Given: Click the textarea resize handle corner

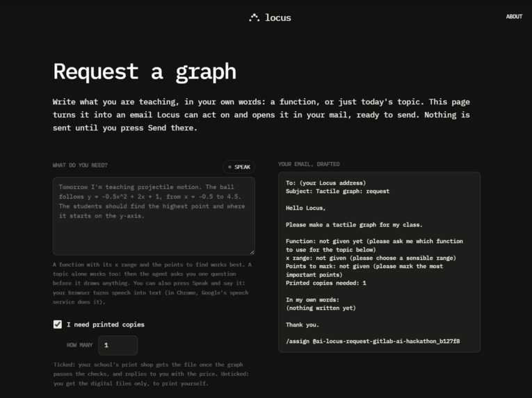Looking at the screenshot, I should tap(252, 252).
